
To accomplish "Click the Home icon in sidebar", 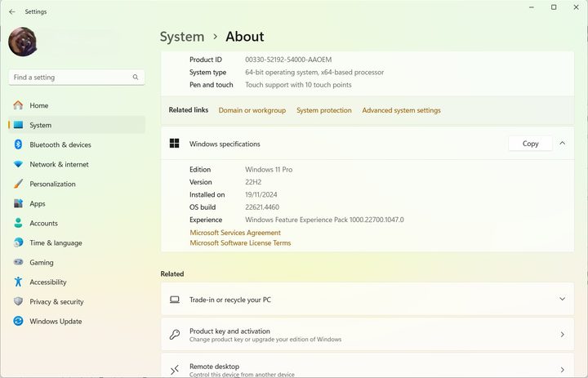I will coord(18,105).
